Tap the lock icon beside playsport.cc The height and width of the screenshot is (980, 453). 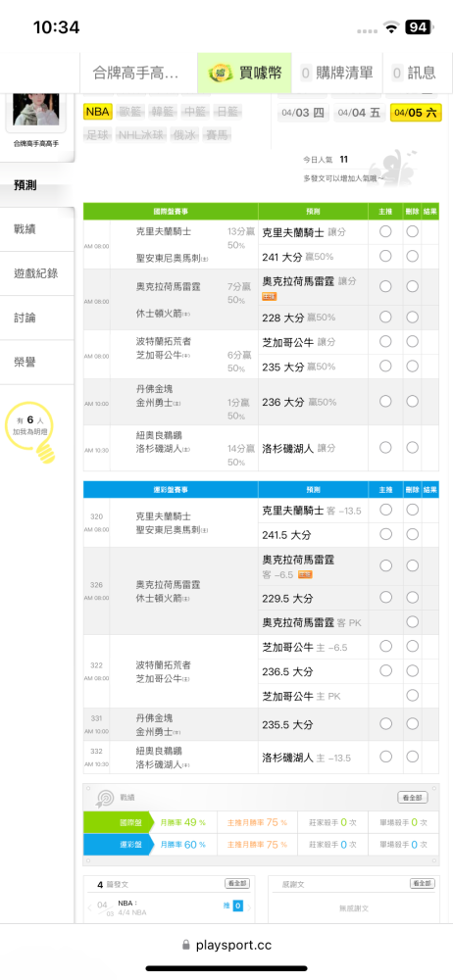coord(185,945)
